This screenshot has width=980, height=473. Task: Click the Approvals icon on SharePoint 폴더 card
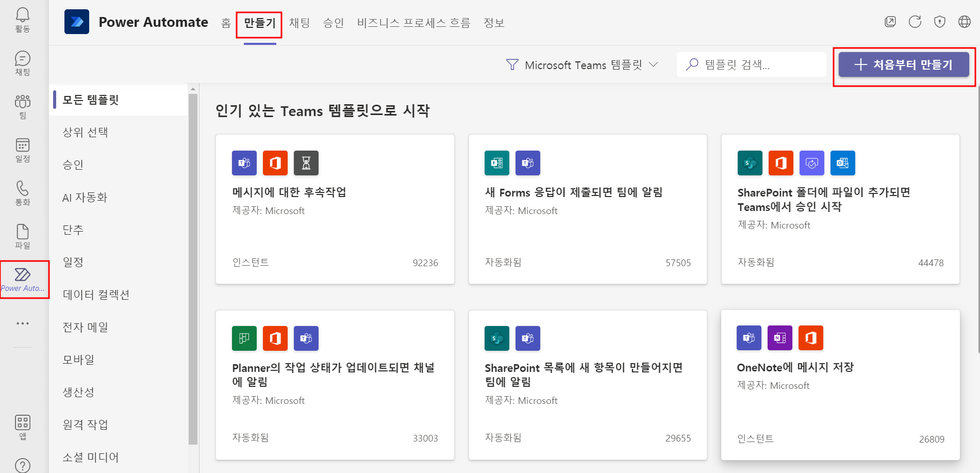pos(812,163)
